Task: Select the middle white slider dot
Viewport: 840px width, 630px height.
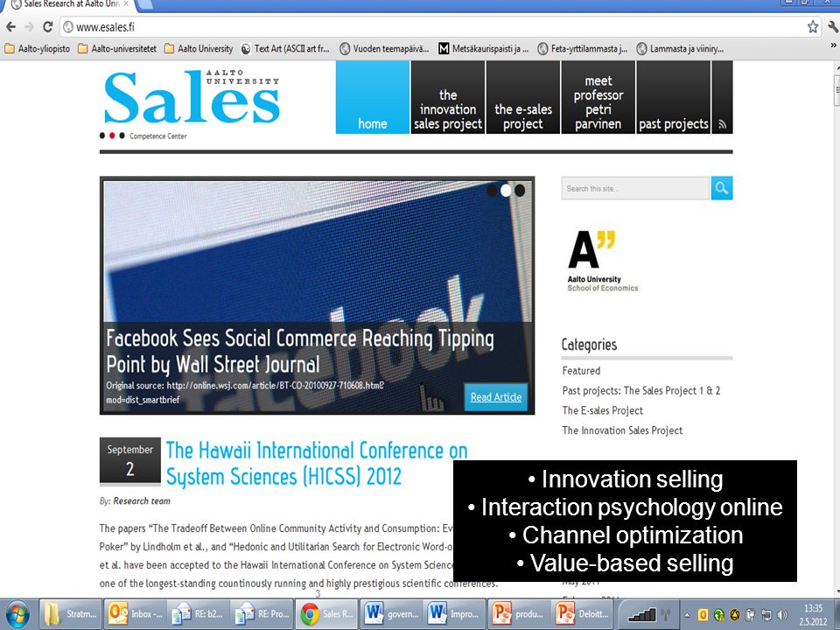Action: (x=506, y=190)
